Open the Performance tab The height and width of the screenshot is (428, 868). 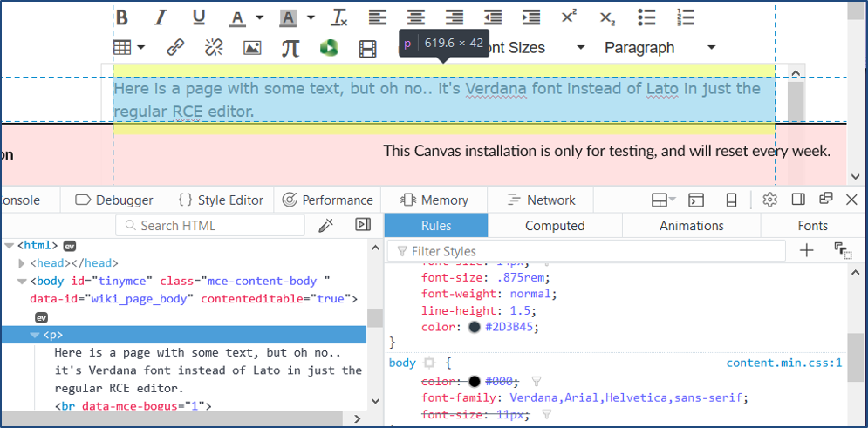[327, 200]
